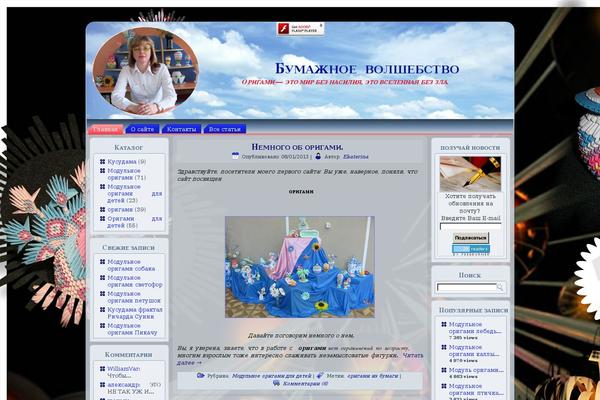Click the author person icon
The image size is (600, 400).
(x=318, y=156)
